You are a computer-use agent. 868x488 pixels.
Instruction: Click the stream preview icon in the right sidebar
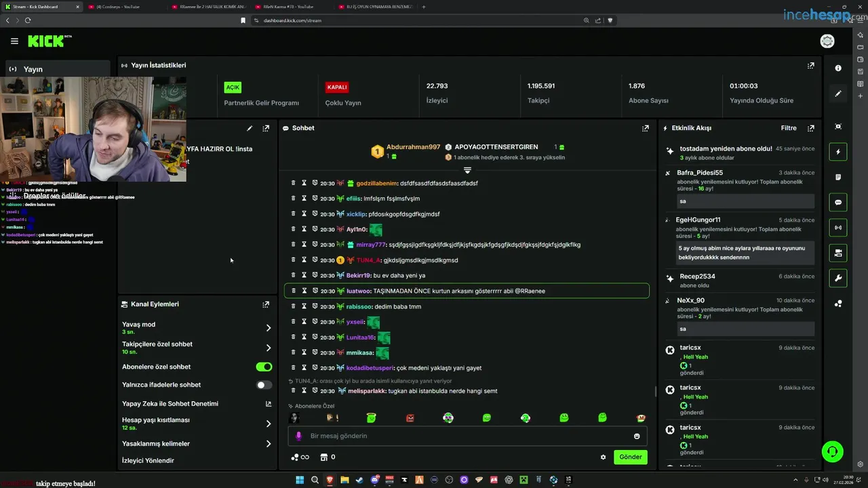click(838, 127)
